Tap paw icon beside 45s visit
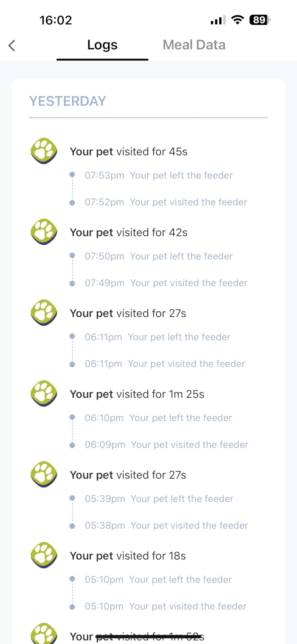The height and width of the screenshot is (644, 297). (44, 151)
